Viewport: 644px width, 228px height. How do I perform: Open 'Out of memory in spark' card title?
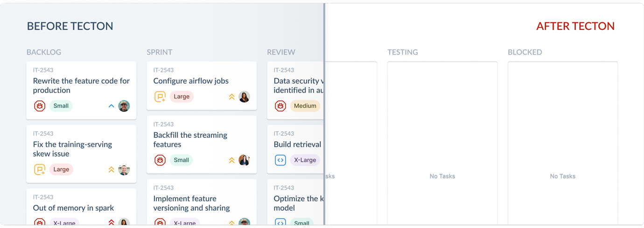(73, 208)
